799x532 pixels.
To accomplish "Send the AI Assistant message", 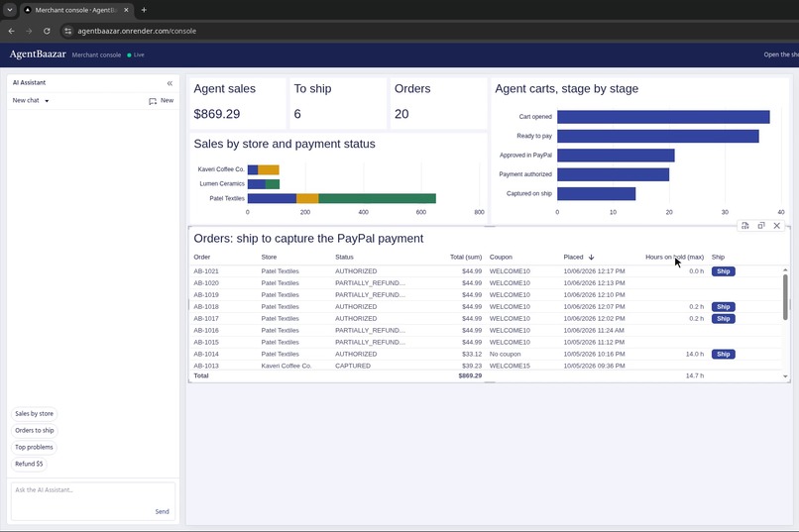I will tap(162, 511).
